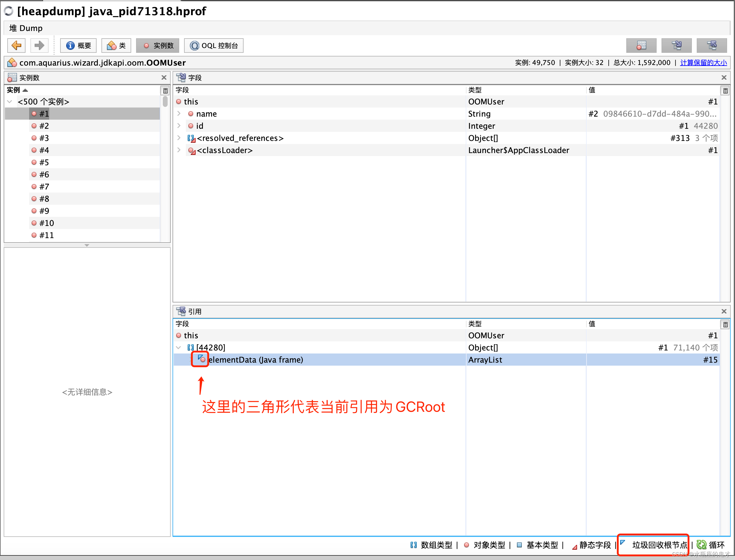
Task: Select the elementData (Java frame) row
Action: tap(447, 360)
